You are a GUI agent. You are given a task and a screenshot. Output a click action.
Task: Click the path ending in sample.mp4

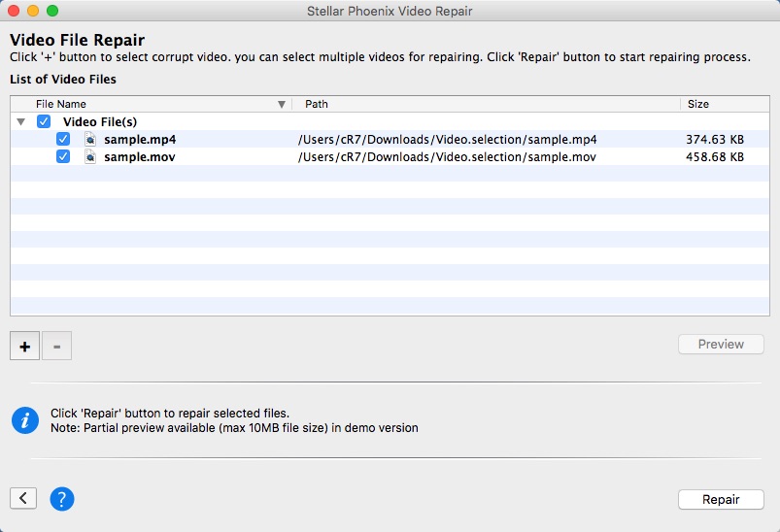(x=447, y=140)
